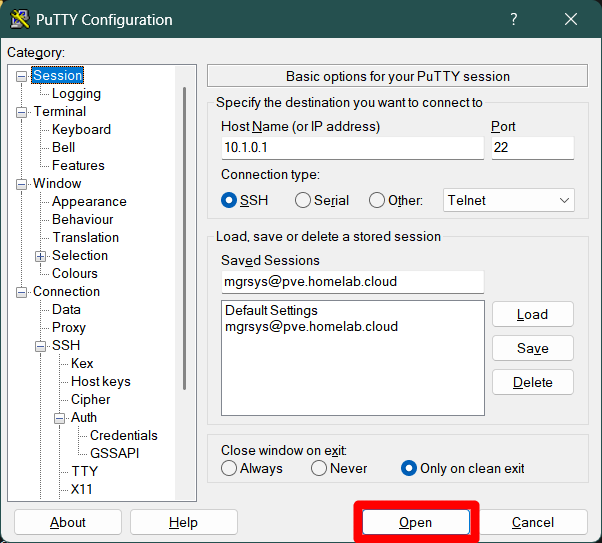Viewport: 602px width, 543px height.
Task: Click the About button
Action: (x=68, y=522)
